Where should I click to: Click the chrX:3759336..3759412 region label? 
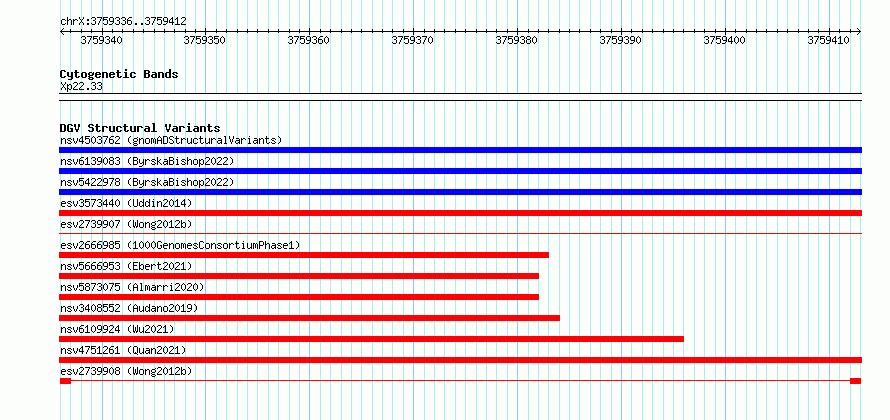123,21
